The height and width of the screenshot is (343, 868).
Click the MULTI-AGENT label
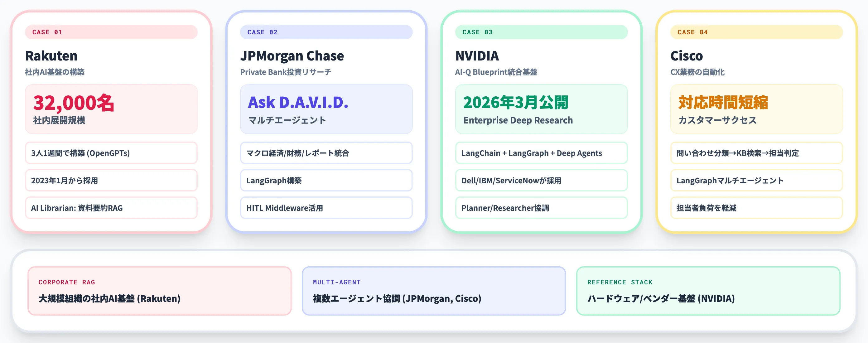coord(337,283)
